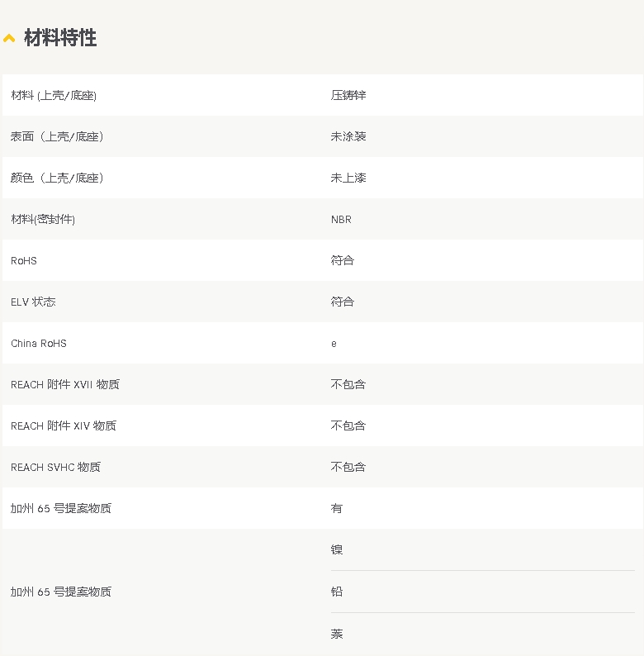This screenshot has height=656, width=644.
Task: Select the REACH 附件 XVII 物质 label
Action: [65, 384]
